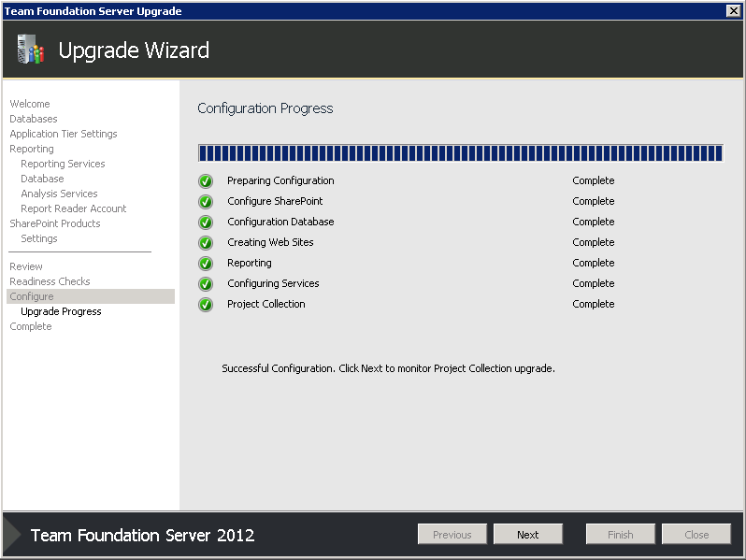Click the Configuration Progress heading
The height and width of the screenshot is (560, 746).
tap(265, 108)
